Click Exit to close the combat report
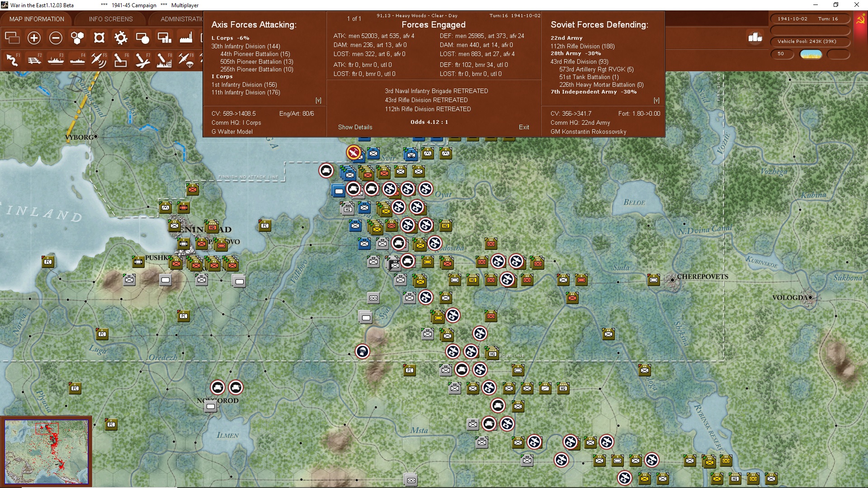868x488 pixels. pyautogui.click(x=524, y=127)
